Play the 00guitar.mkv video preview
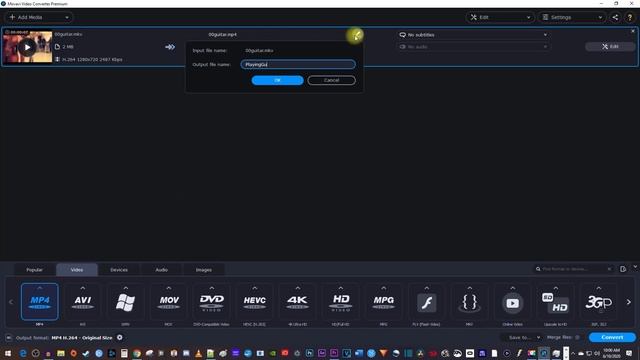The image size is (640, 360). click(x=27, y=47)
